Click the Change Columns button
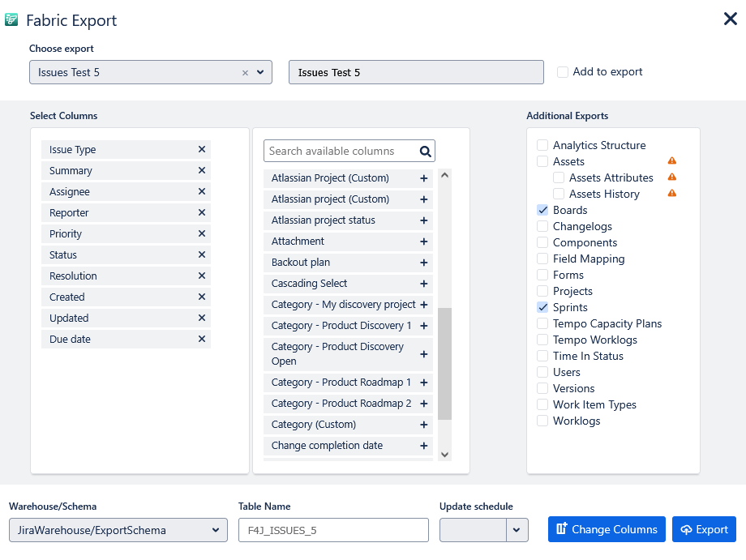746x560 pixels. (x=607, y=529)
